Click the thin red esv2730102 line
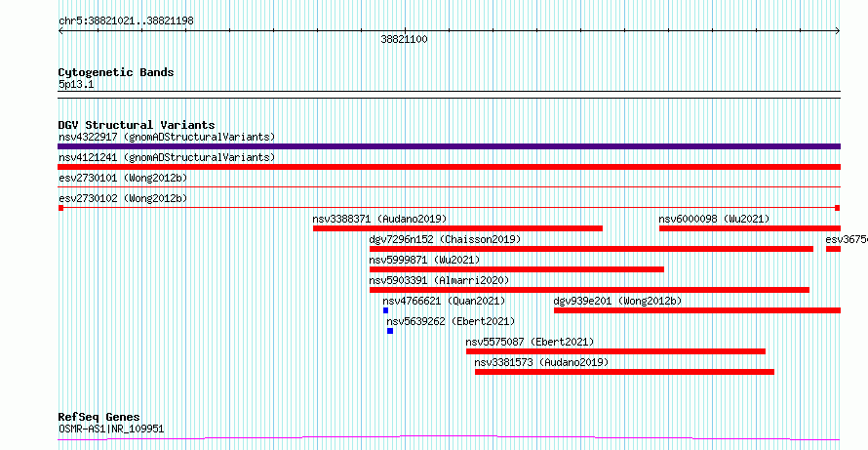This screenshot has width=868, height=450. 449,208
